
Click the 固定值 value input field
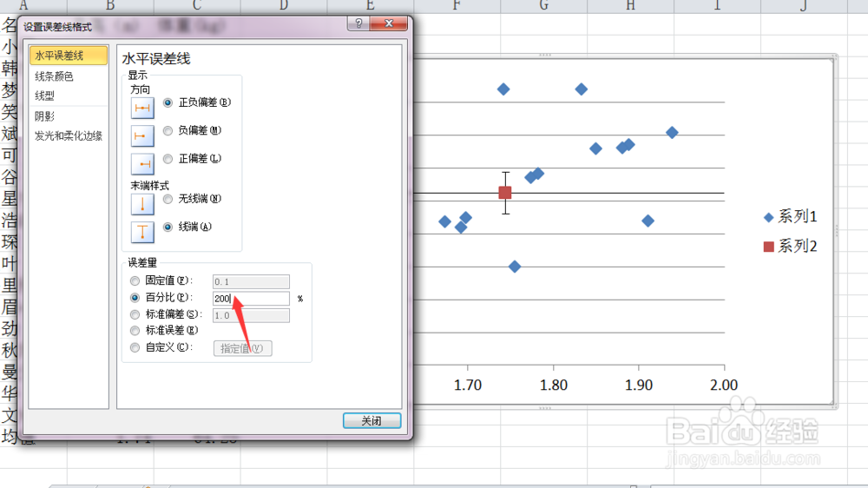point(251,281)
